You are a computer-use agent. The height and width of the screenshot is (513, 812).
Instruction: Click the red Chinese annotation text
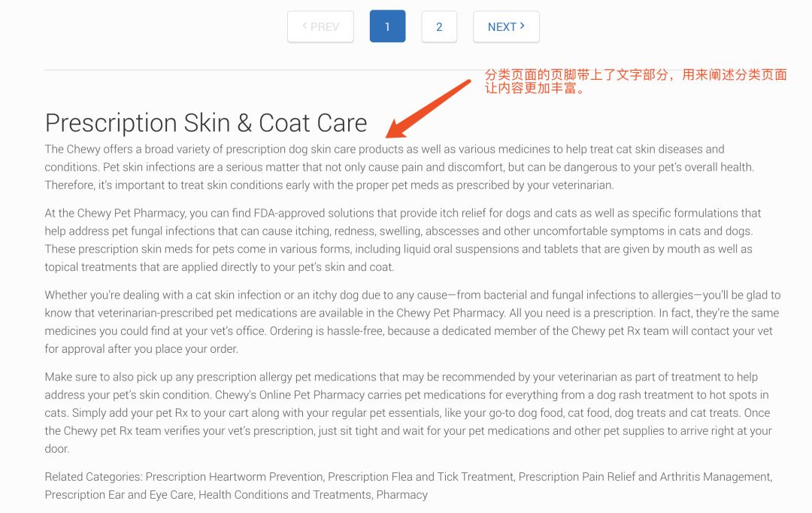[x=635, y=81]
